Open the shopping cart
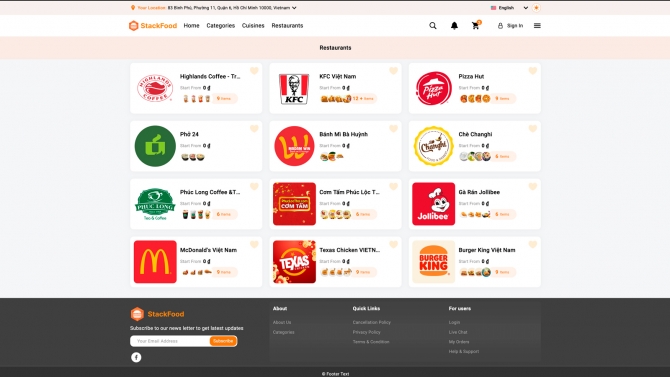 click(476, 26)
